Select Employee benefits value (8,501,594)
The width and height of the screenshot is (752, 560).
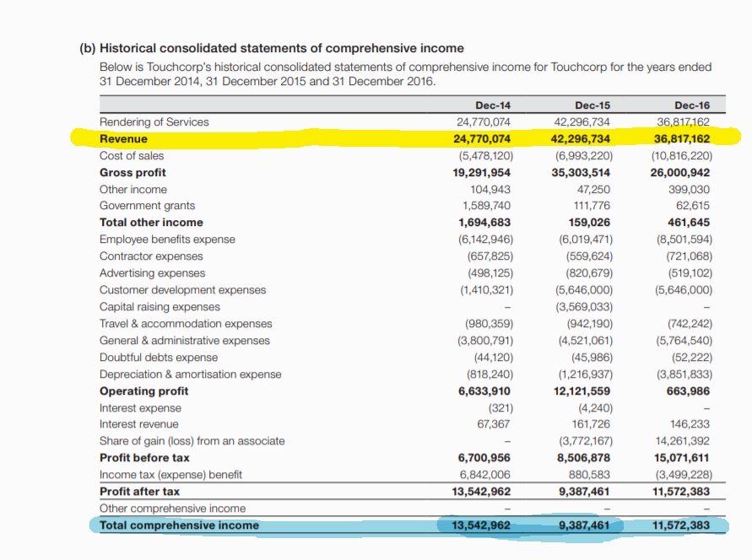pos(684,239)
